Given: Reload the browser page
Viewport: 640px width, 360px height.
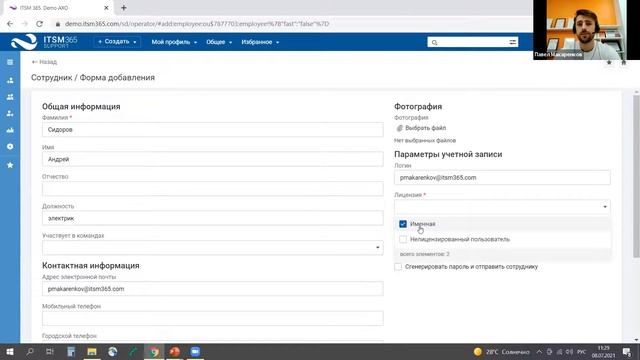Looking at the screenshot, I should coord(39,24).
